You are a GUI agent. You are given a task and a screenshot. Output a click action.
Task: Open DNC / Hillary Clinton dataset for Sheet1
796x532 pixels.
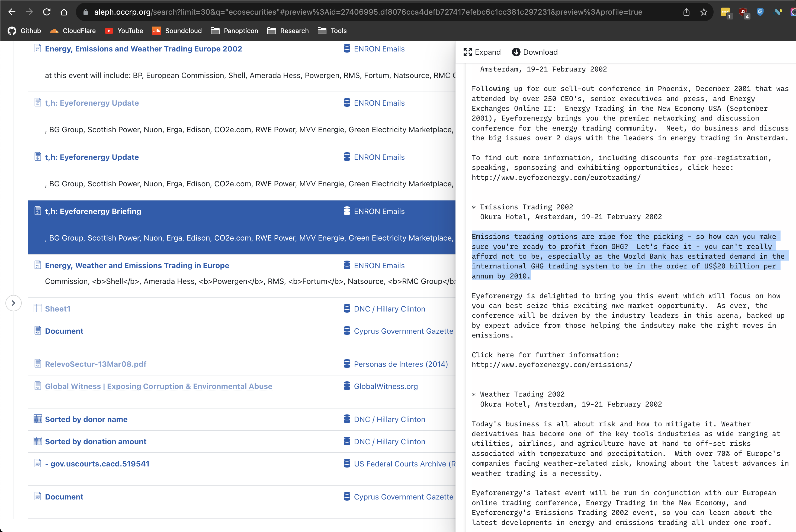tap(390, 309)
